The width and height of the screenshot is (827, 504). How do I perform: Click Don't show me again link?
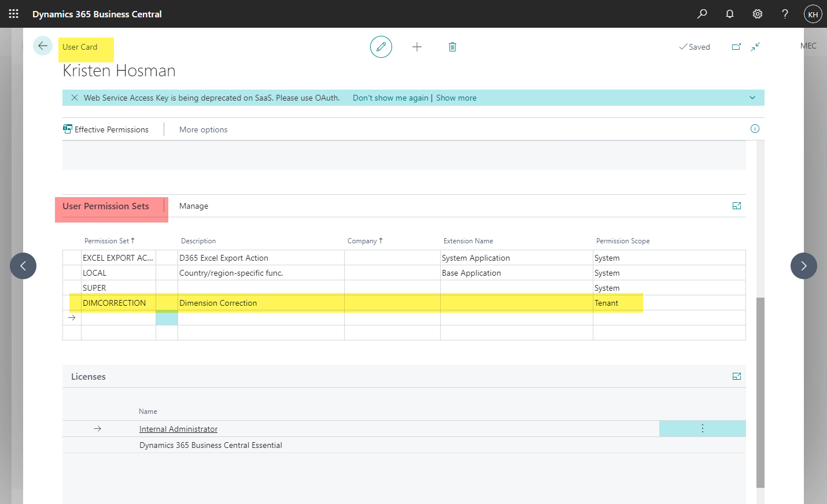click(390, 98)
